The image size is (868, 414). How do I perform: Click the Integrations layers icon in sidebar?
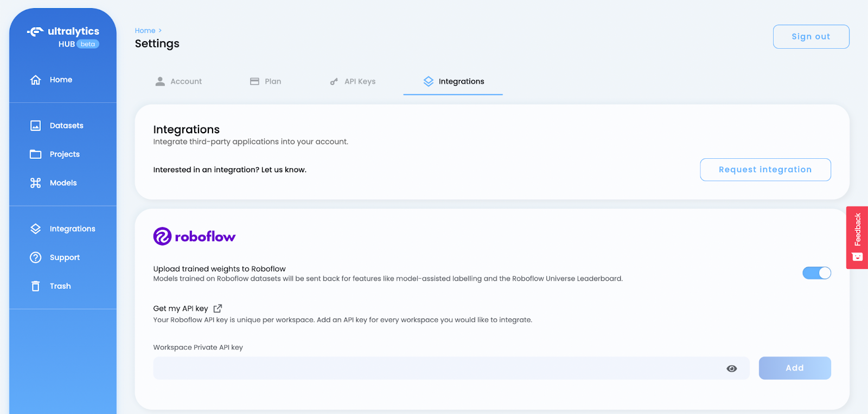pyautogui.click(x=36, y=229)
